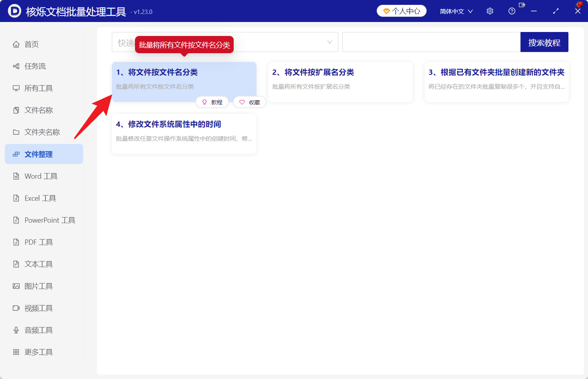Click the icon beside 文件整理
Image resolution: width=588 pixels, height=379 pixels.
[16, 154]
